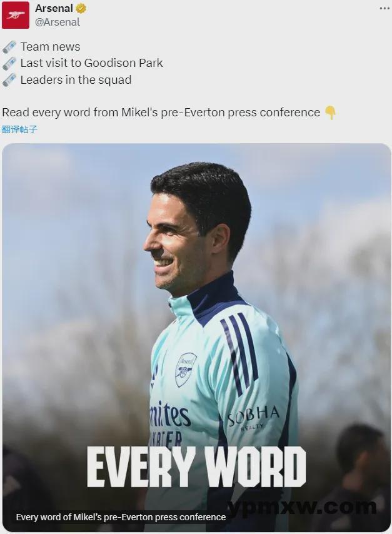
Task: Click the Arsenal display name
Action: pos(54,8)
